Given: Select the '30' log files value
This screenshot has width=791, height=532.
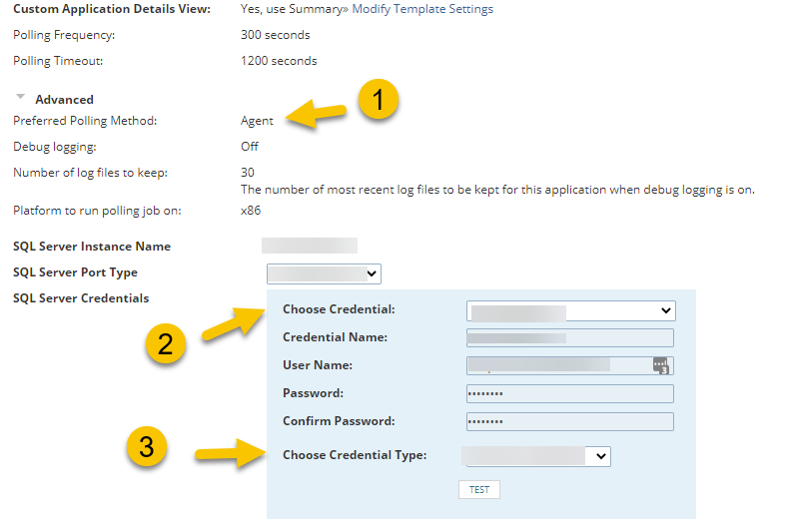Looking at the screenshot, I should pos(248,173).
